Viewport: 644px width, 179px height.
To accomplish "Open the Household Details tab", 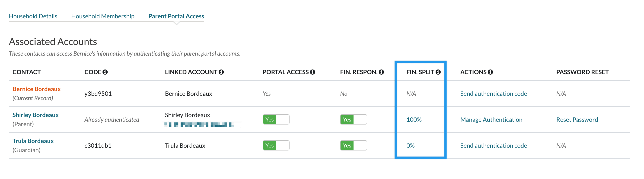I will pyautogui.click(x=33, y=16).
